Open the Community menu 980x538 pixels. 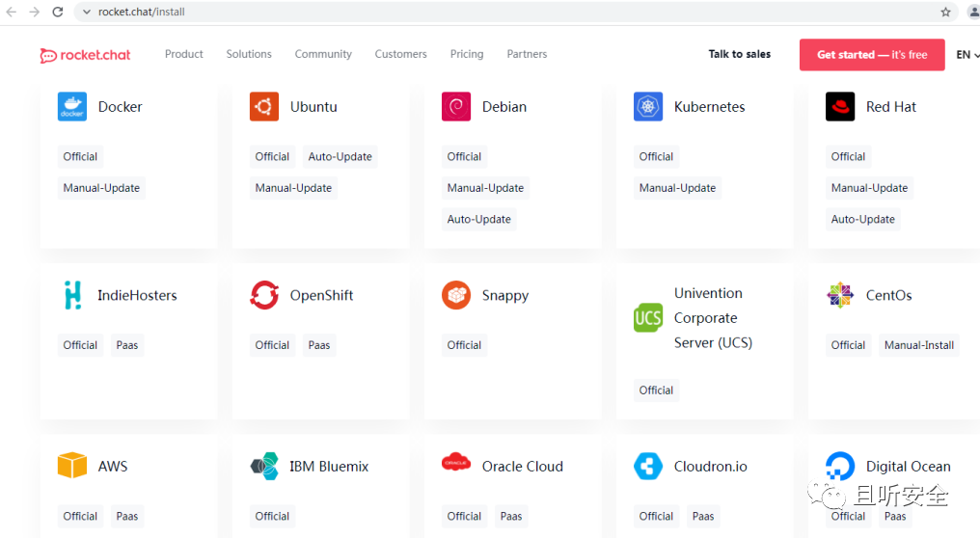(323, 54)
